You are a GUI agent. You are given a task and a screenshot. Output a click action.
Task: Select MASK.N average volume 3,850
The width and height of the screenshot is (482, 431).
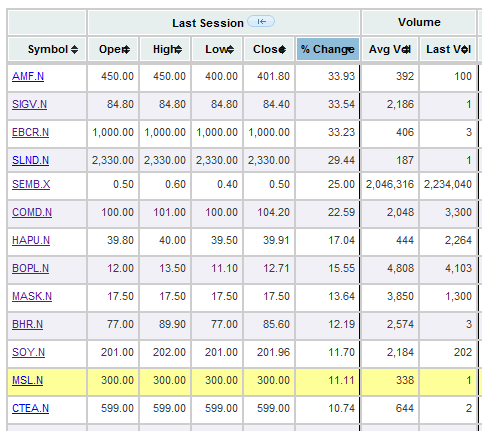pos(400,296)
